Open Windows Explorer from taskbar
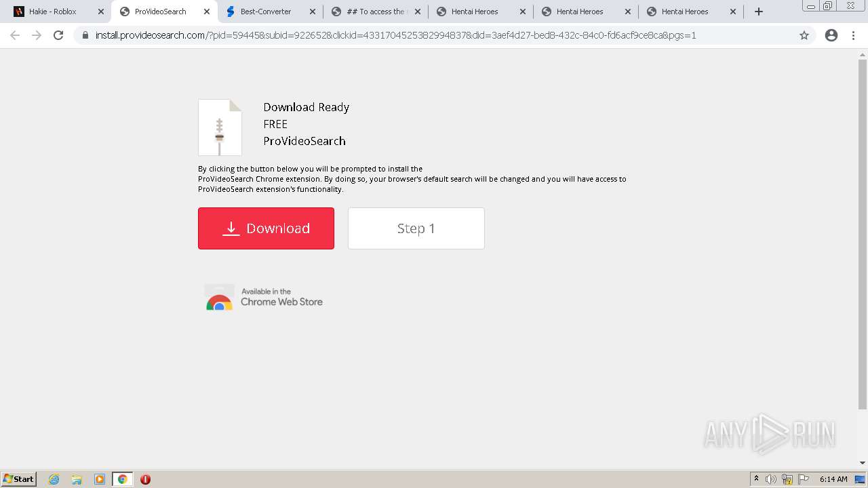 (77, 479)
